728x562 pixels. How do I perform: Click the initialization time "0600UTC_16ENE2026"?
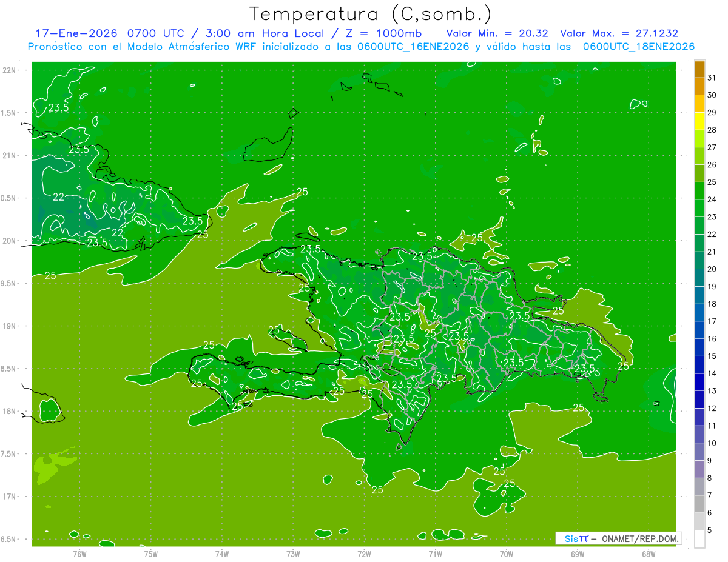click(413, 47)
